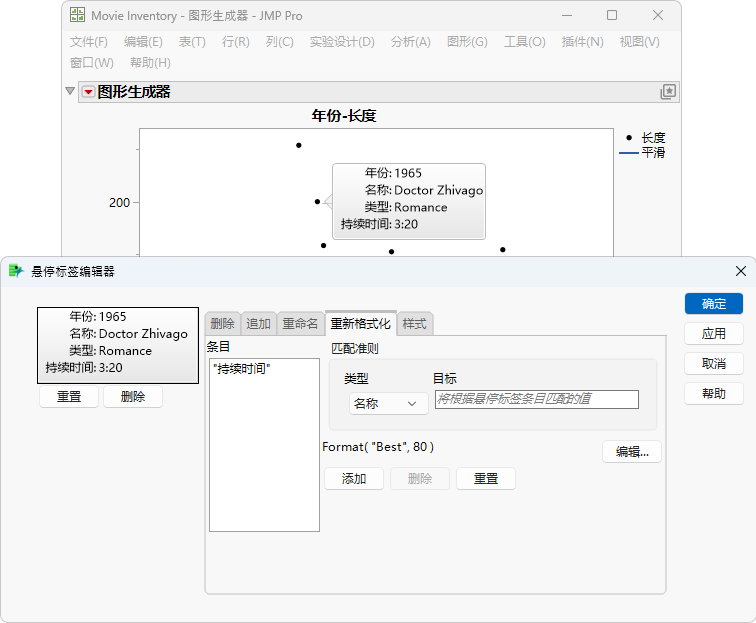Open the 表(T) menu

pos(192,42)
